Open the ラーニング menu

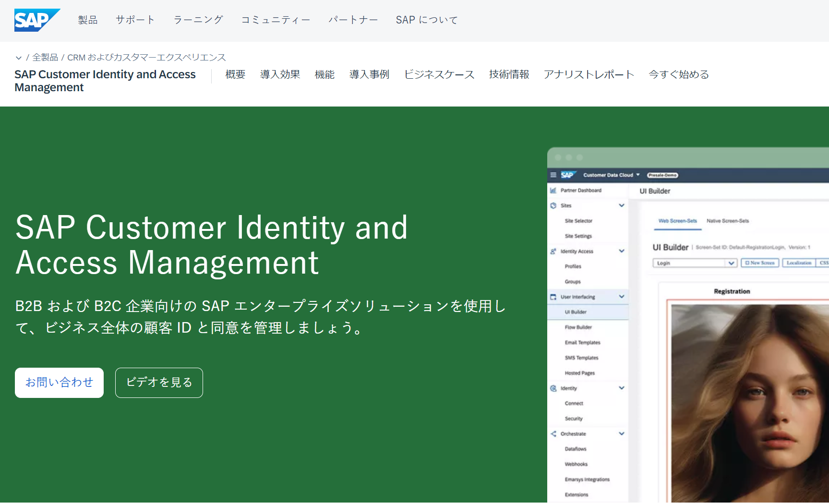198,20
